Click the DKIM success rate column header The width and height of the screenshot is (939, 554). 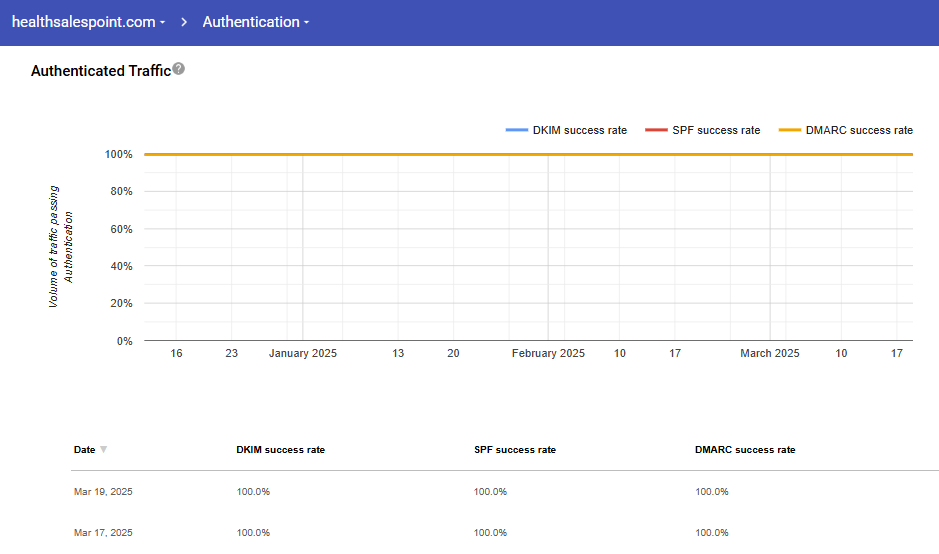(x=280, y=450)
